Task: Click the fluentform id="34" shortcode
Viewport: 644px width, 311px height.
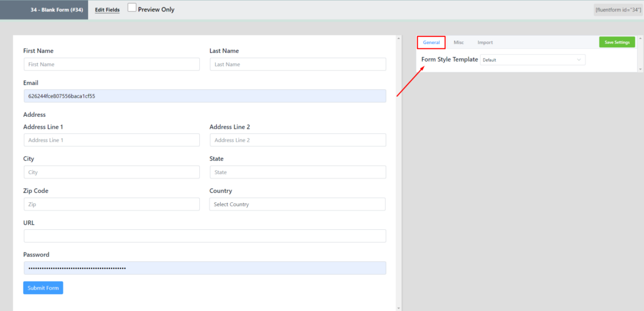Action: point(618,10)
